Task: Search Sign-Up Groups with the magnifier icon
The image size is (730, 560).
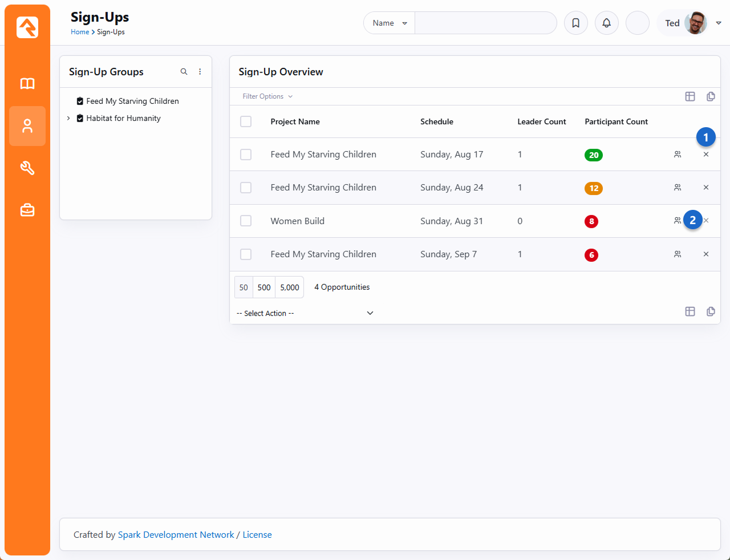Action: 184,72
